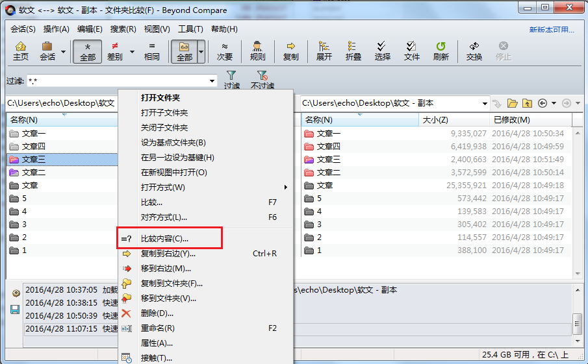
Task: Click the 主页 home toolbar icon
Action: click(21, 51)
